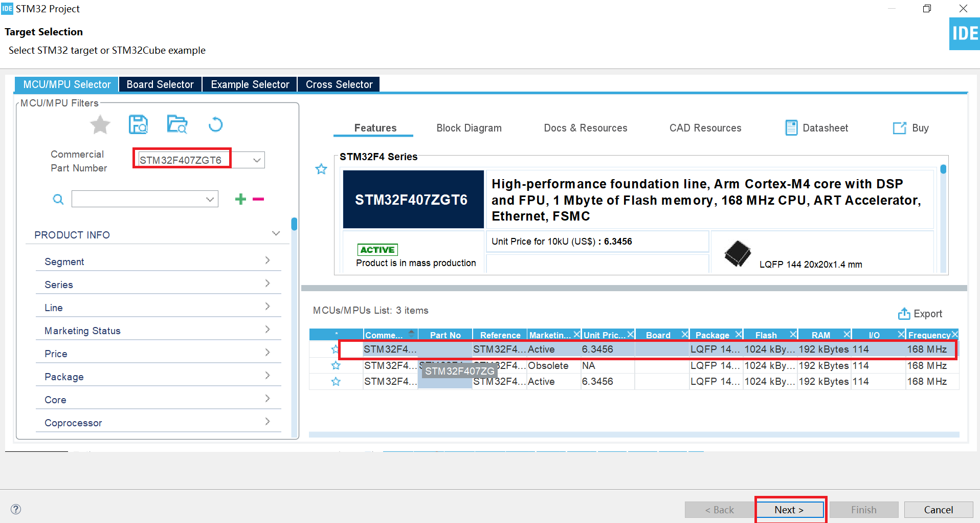This screenshot has height=523, width=980.
Task: Click the Finish button
Action: (x=864, y=510)
